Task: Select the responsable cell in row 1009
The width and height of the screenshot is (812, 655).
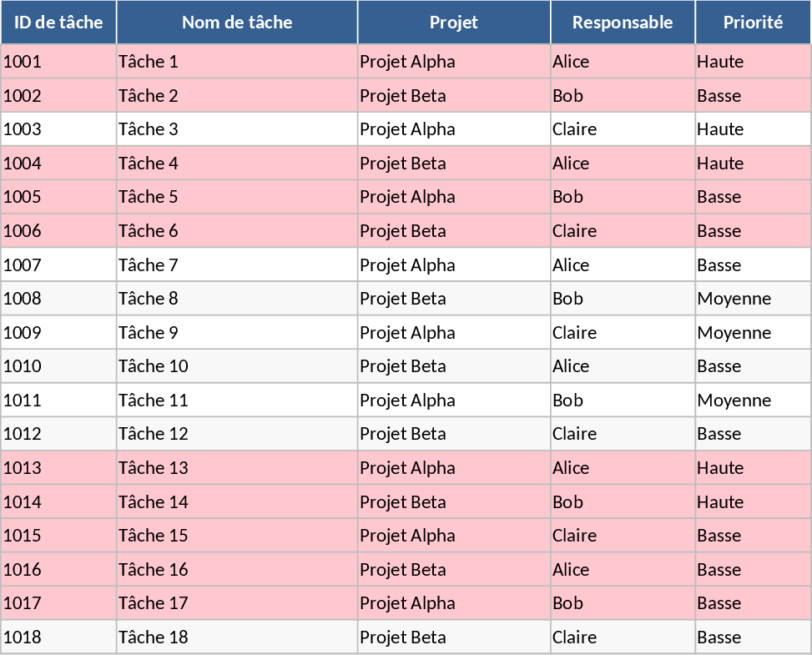Action: pos(623,333)
